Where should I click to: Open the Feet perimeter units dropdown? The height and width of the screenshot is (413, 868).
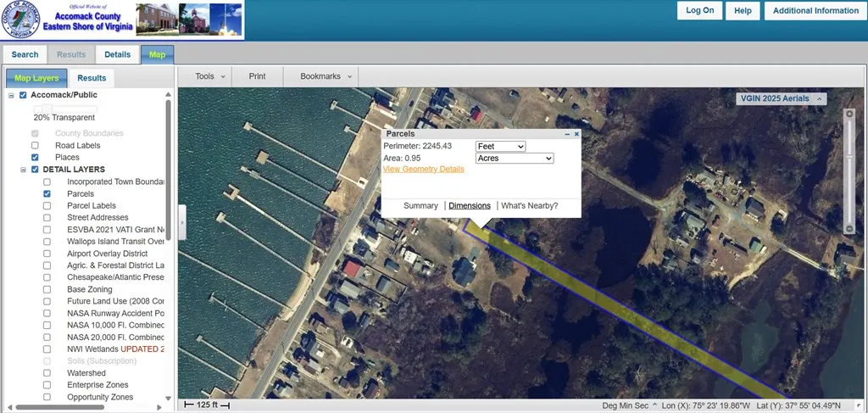coord(500,146)
